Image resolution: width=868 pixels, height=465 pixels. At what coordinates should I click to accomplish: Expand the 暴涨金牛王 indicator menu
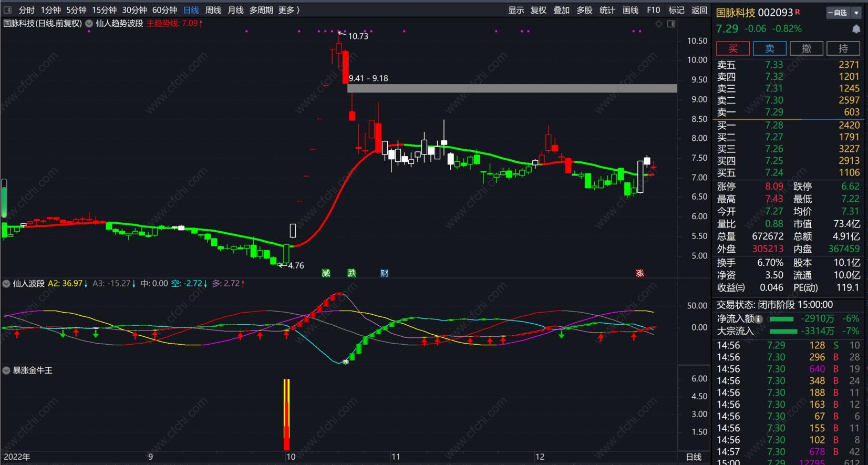coord(6,370)
